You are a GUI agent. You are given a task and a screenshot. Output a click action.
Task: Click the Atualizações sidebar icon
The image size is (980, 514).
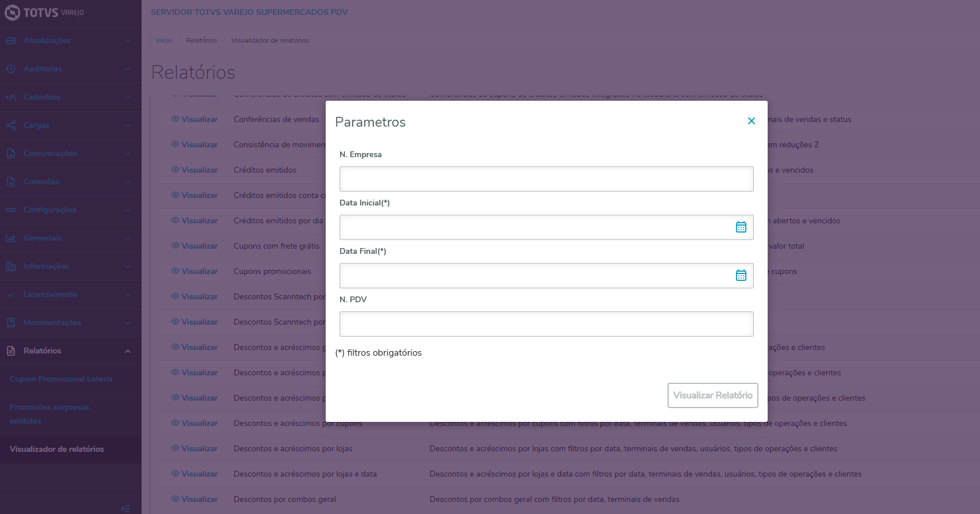[x=11, y=41]
